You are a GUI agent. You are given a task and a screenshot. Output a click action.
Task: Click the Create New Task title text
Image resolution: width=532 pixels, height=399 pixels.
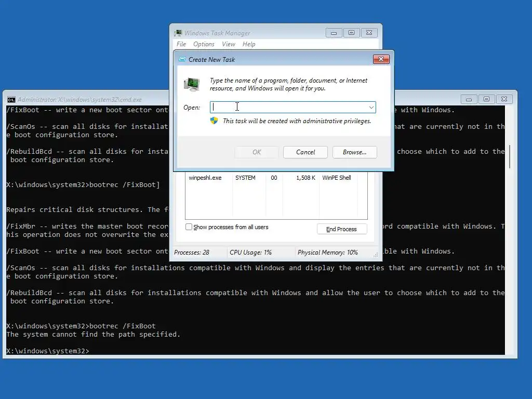tap(212, 59)
